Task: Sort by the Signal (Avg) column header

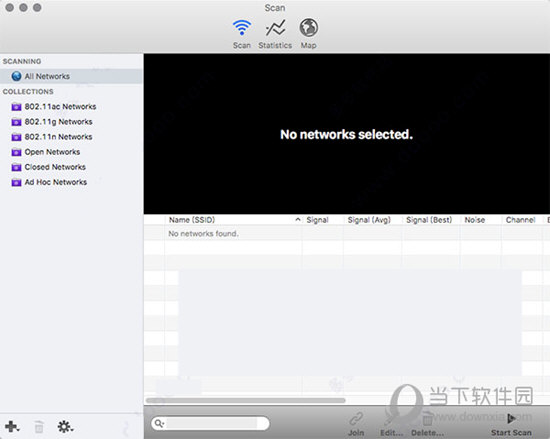Action: 369,220
